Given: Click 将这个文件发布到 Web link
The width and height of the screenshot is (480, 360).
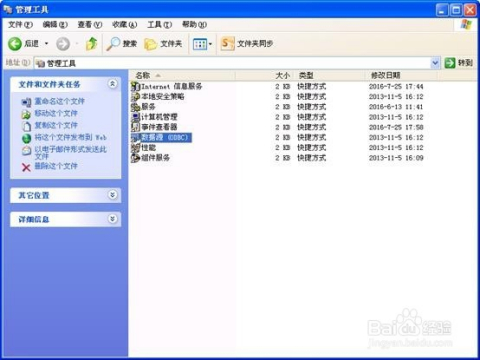Looking at the screenshot, I should point(70,137).
